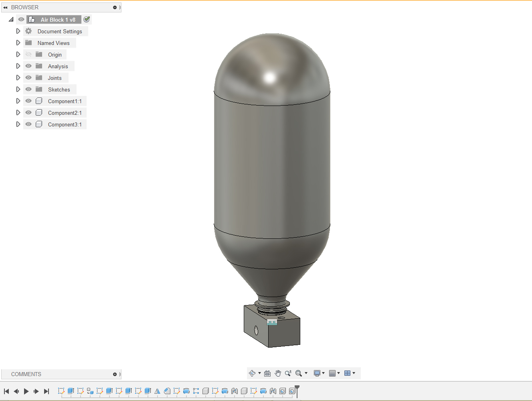This screenshot has height=401, width=532.
Task: Click the Grid and Snaps icon
Action: (x=332, y=373)
